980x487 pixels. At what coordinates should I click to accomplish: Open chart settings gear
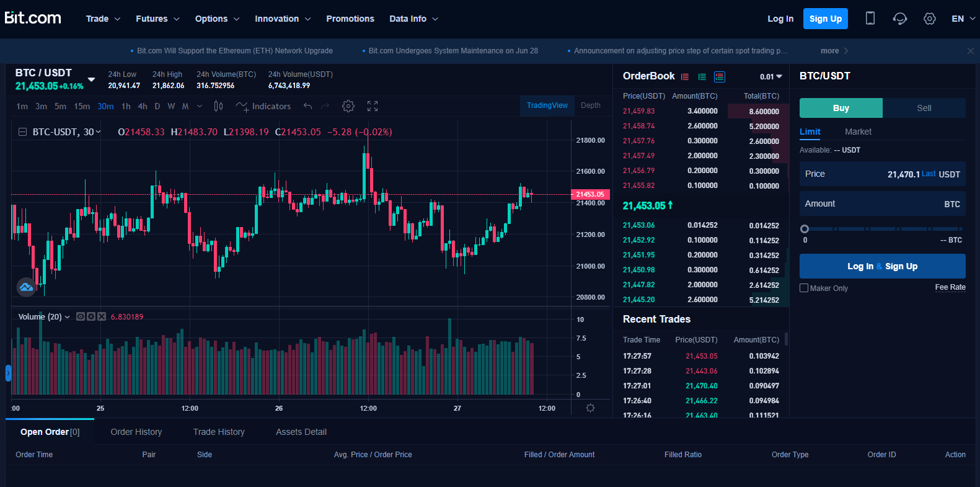point(348,106)
